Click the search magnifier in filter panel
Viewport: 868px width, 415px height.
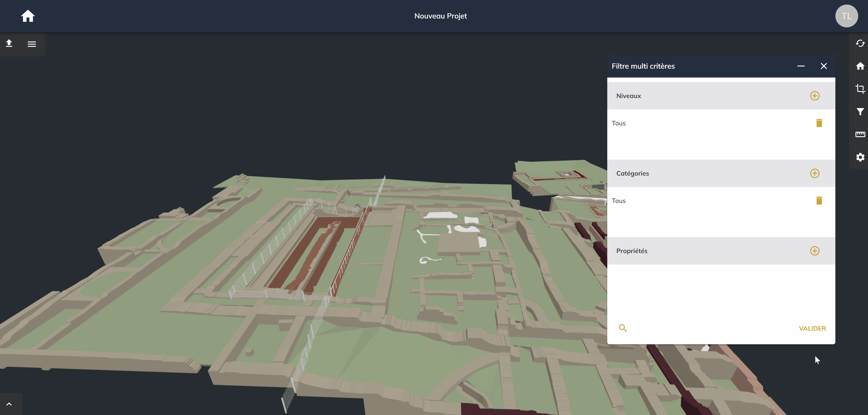pyautogui.click(x=623, y=328)
